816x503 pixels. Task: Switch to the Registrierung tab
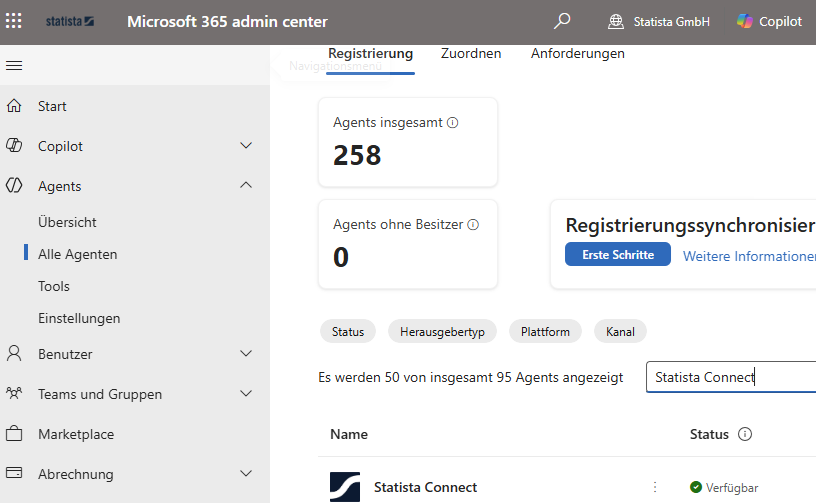(371, 54)
